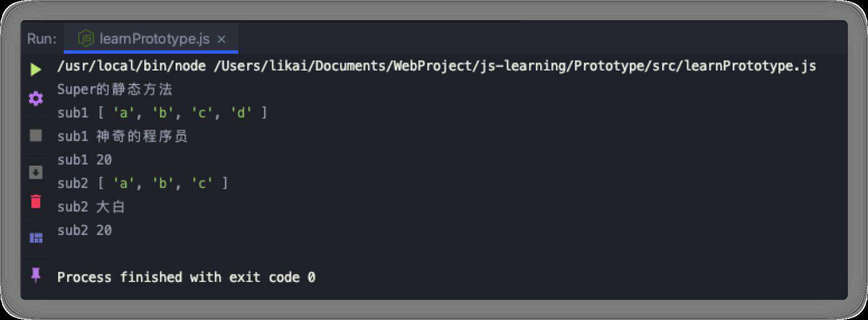The image size is (868, 320).
Task: Pin the run tab with pin icon
Action: pos(36,275)
